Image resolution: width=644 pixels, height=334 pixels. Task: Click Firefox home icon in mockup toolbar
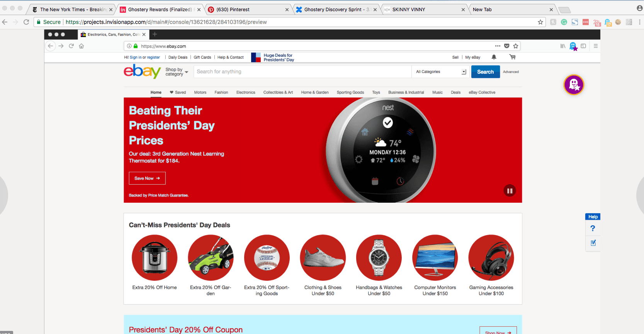coord(82,46)
